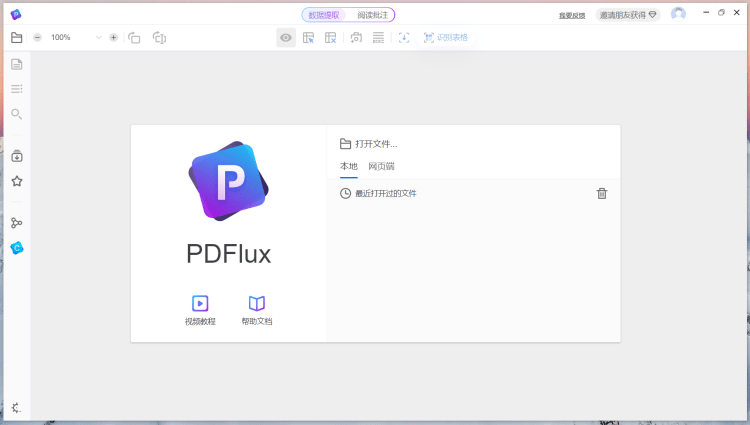The image size is (750, 425).
Task: Click the page layout split icon
Action: point(159,38)
